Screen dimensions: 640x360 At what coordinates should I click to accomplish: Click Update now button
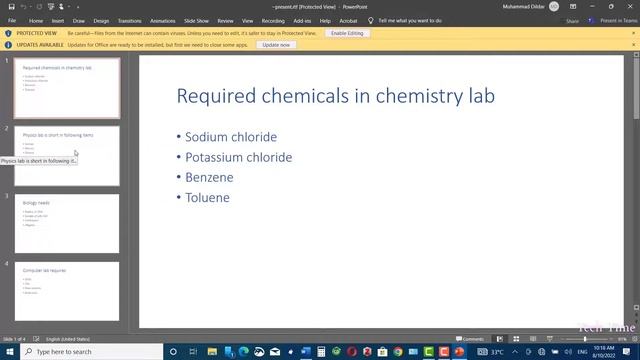(276, 45)
